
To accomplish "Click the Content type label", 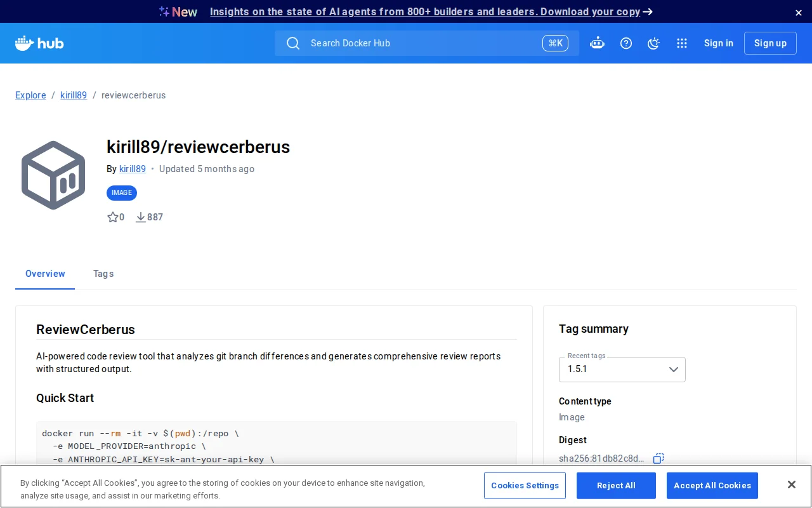I will (x=585, y=401).
